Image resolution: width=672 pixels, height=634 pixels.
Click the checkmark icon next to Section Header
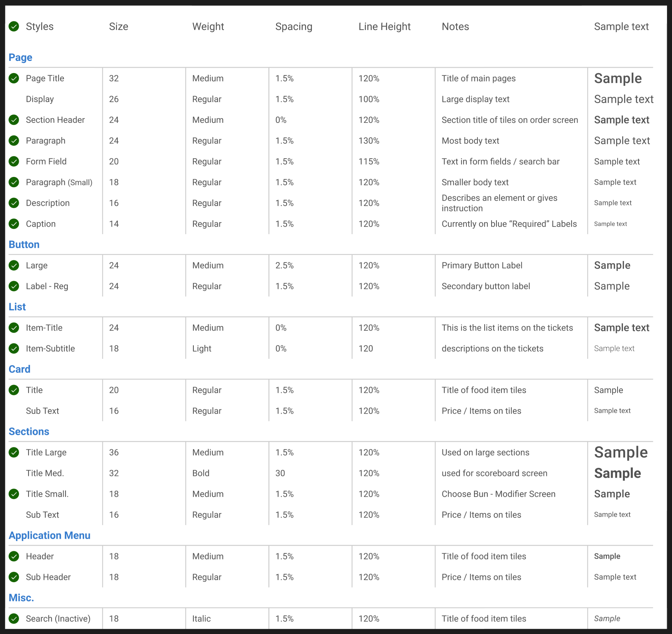[x=14, y=120]
